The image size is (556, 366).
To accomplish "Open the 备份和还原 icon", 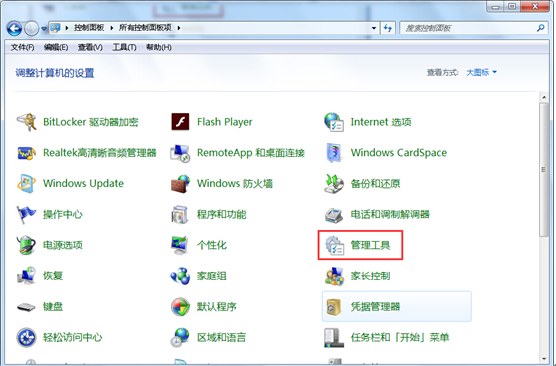I will 334,184.
